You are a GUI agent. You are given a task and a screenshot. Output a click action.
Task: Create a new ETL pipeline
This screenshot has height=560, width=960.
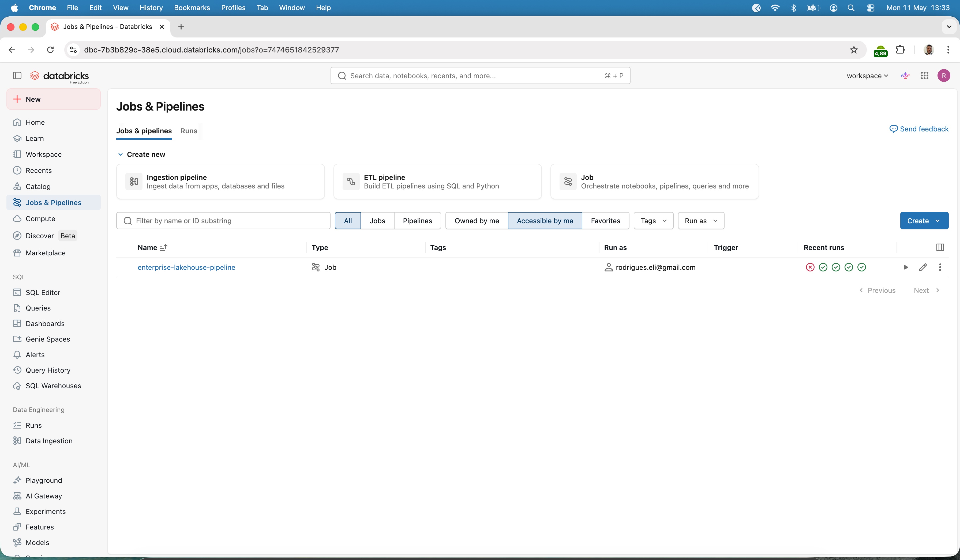437,181
